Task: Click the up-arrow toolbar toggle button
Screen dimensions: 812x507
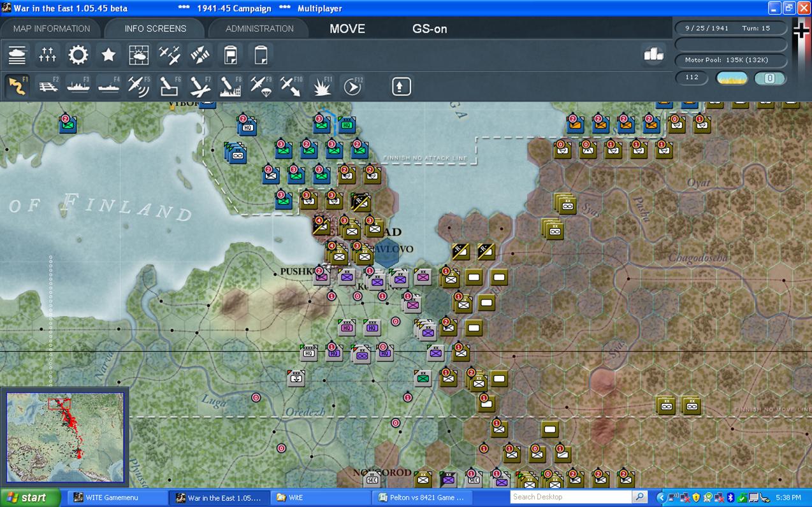Action: pos(401,86)
